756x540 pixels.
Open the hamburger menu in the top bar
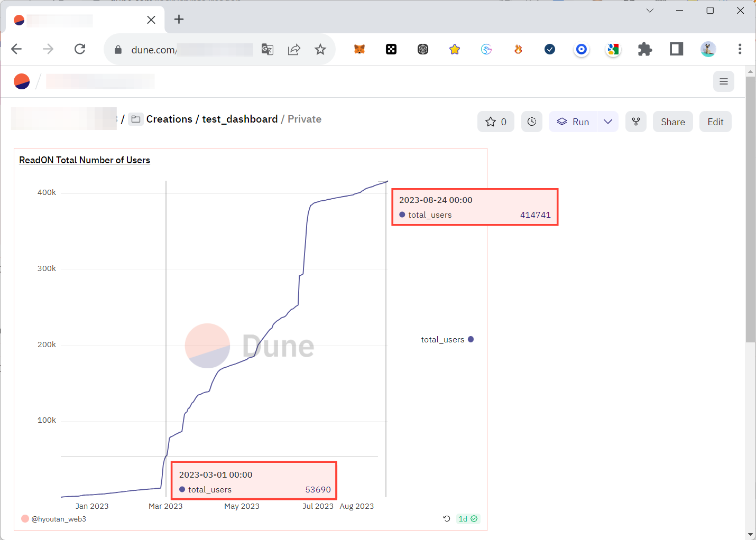[724, 81]
